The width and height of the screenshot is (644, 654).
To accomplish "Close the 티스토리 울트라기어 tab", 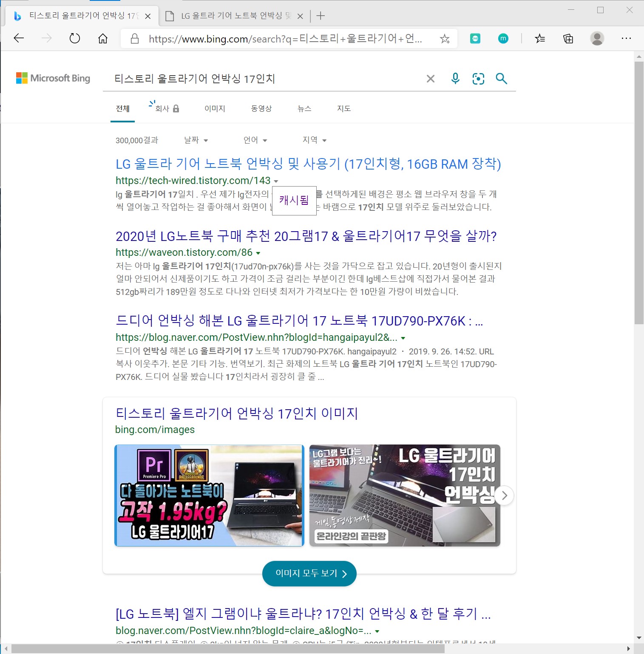I will click(148, 16).
